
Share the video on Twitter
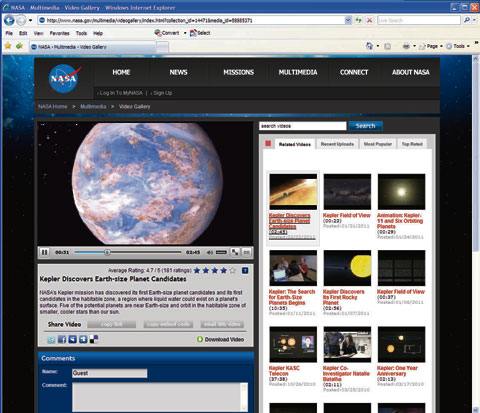51,339
